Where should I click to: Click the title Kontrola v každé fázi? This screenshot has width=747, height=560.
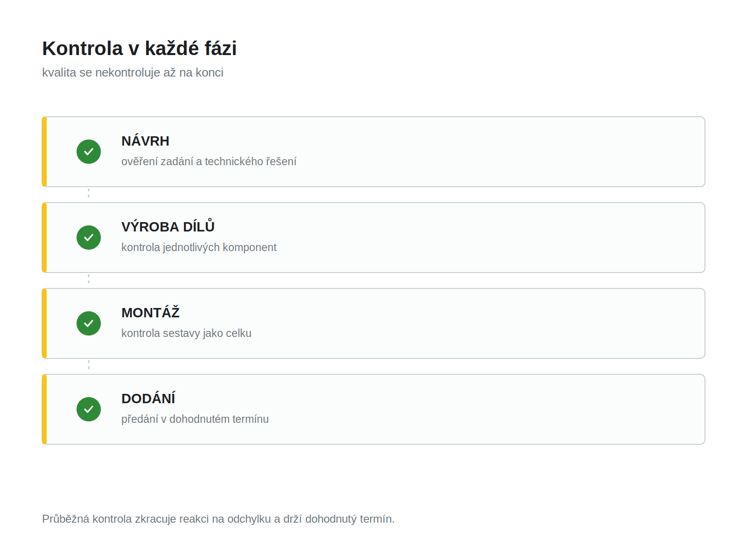140,49
